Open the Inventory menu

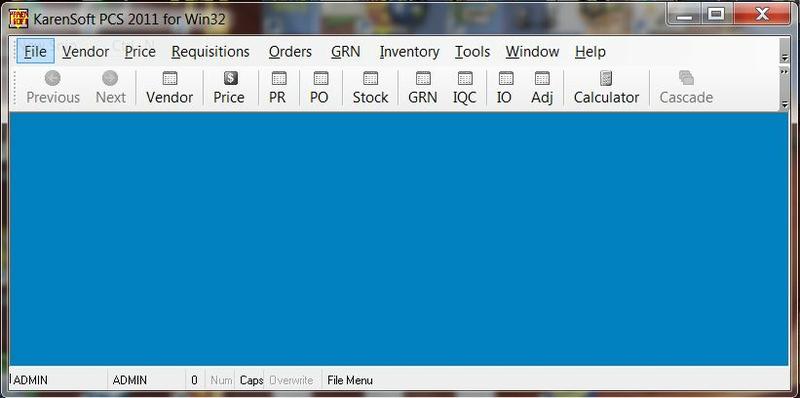(409, 52)
